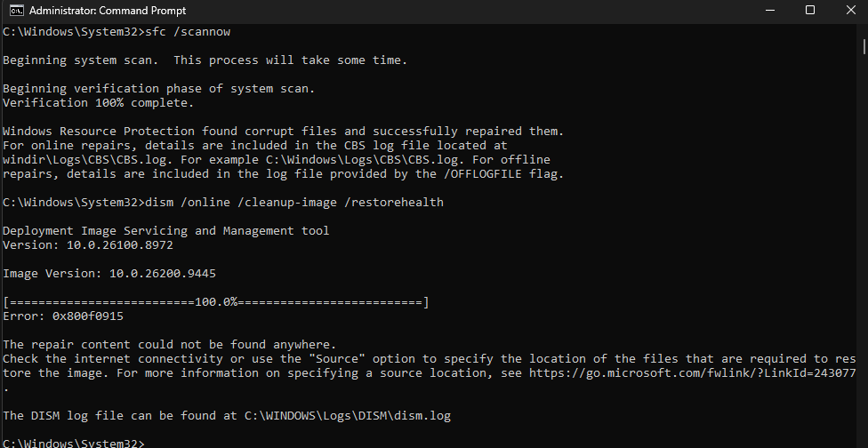Click the Administrator: Command Prompt title text
The width and height of the screenshot is (868, 448).
(108, 11)
